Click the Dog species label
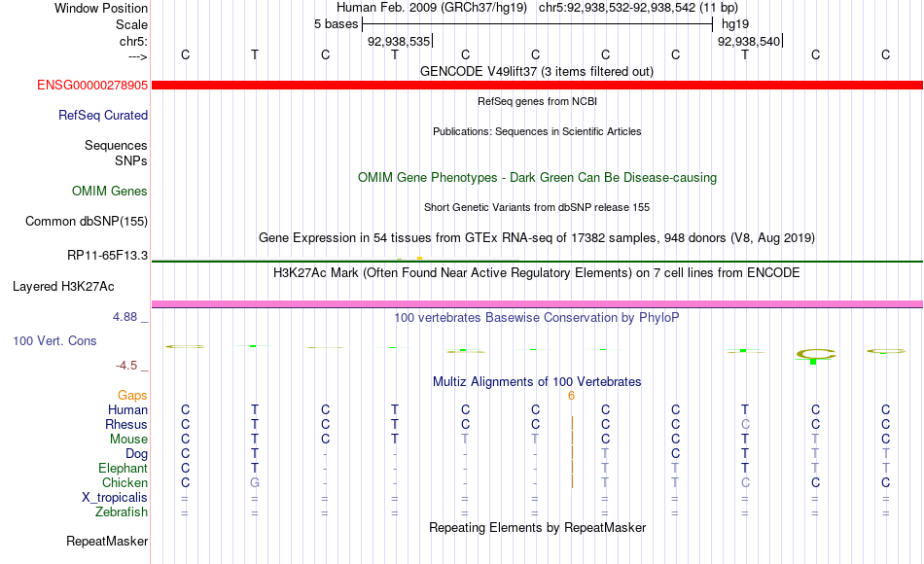 (x=136, y=454)
